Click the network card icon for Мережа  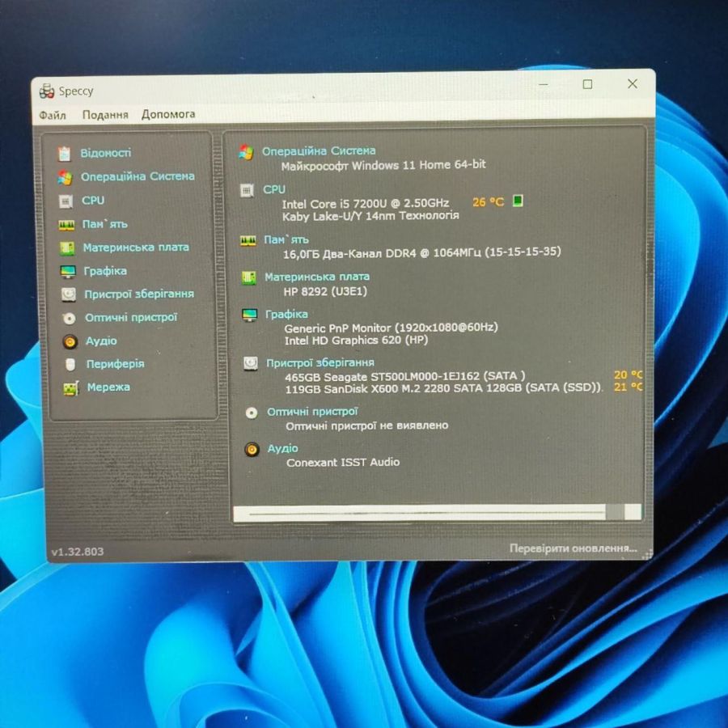pyautogui.click(x=71, y=388)
